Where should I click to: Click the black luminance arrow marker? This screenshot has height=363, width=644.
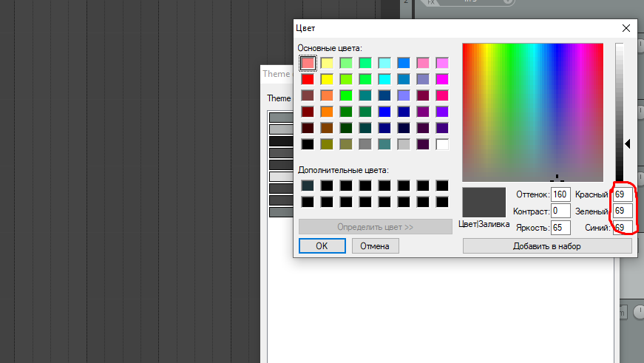pyautogui.click(x=628, y=143)
